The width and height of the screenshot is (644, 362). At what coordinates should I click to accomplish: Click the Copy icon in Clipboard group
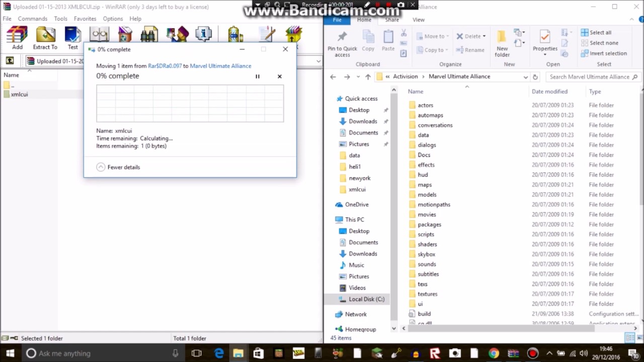[x=368, y=41]
